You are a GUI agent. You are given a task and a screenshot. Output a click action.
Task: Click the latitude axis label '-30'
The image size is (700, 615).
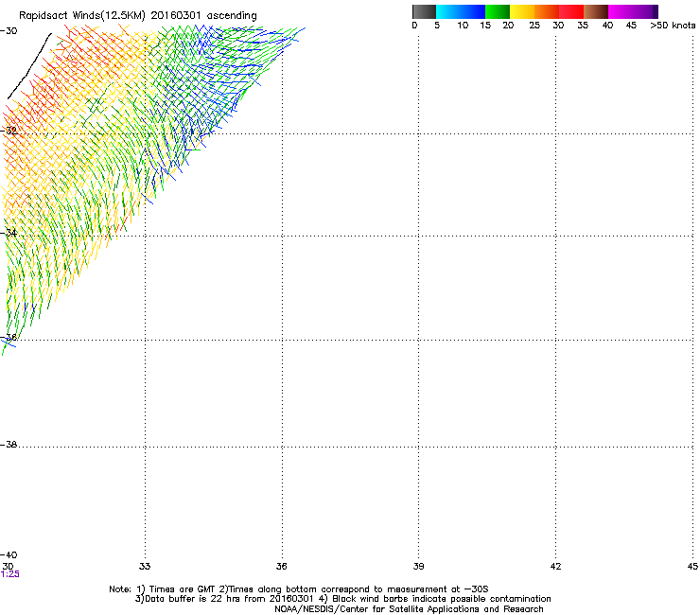coord(9,31)
